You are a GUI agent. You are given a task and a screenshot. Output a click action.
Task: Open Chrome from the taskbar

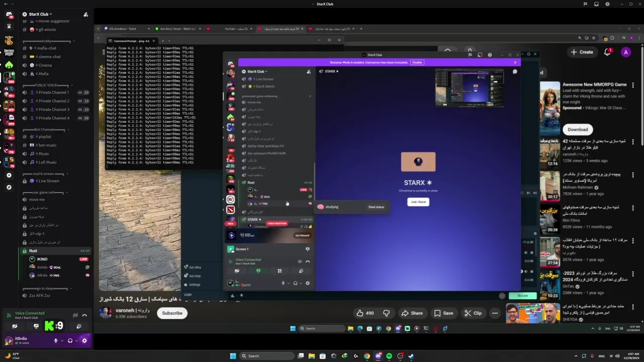click(x=367, y=356)
